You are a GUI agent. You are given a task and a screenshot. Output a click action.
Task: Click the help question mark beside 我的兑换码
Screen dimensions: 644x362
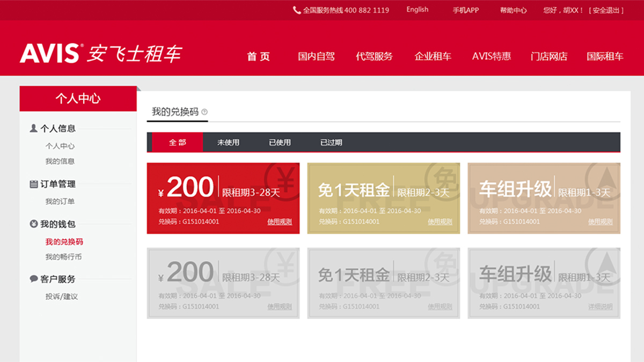pos(204,112)
